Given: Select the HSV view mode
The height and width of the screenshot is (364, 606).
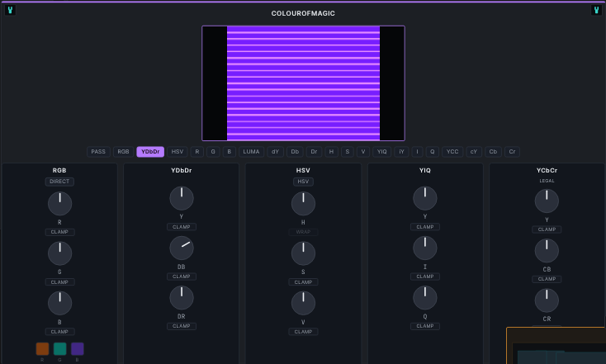Looking at the screenshot, I should (178, 152).
